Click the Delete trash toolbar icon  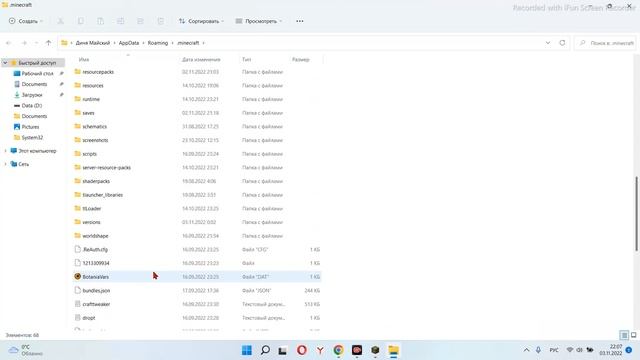[x=160, y=21]
